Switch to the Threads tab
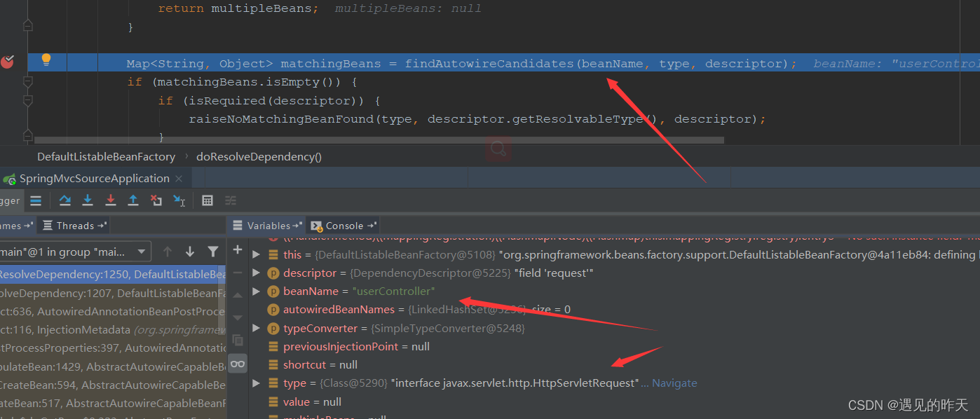The image size is (980, 419). click(74, 226)
